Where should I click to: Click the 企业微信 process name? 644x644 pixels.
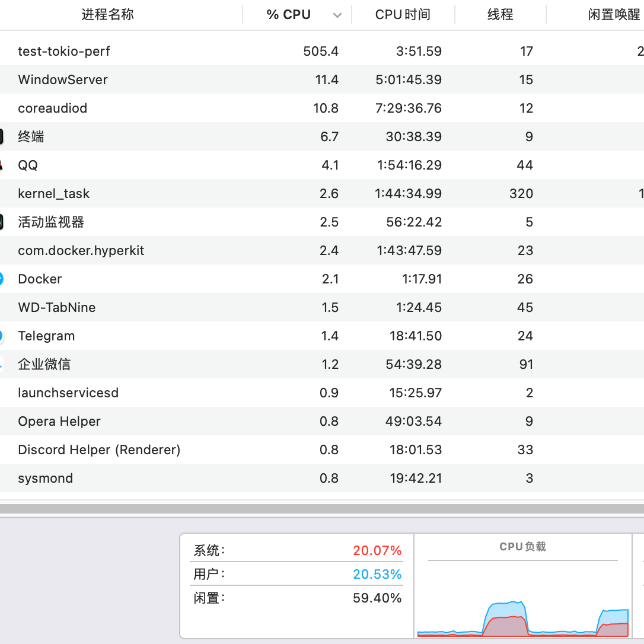[x=44, y=364]
